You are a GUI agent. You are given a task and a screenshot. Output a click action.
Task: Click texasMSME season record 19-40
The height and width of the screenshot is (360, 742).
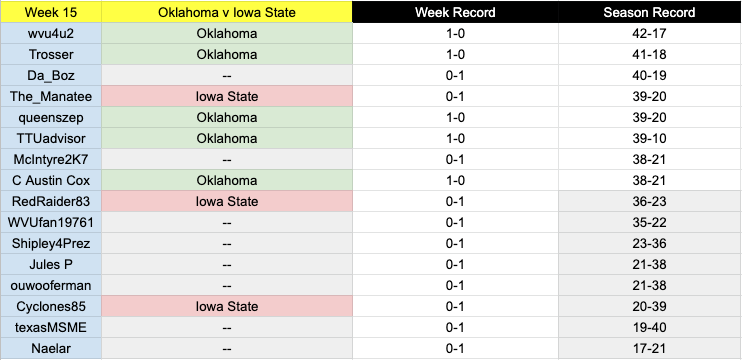coord(649,327)
